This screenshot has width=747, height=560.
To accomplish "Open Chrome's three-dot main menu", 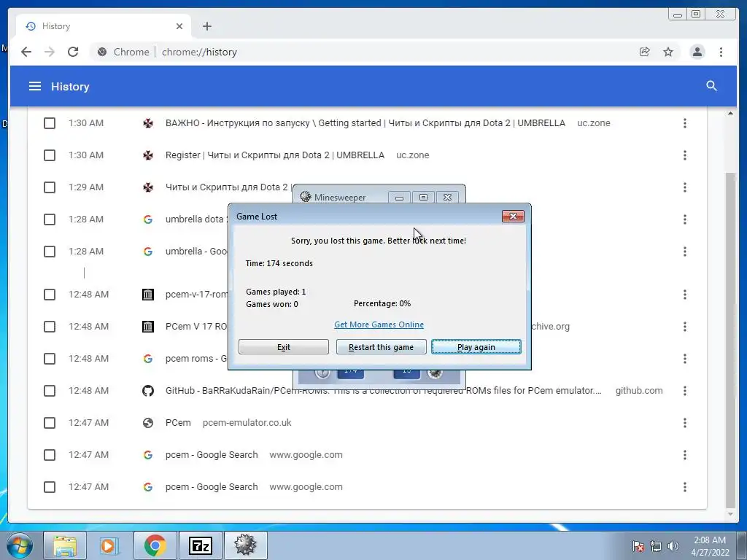I will coord(721,52).
